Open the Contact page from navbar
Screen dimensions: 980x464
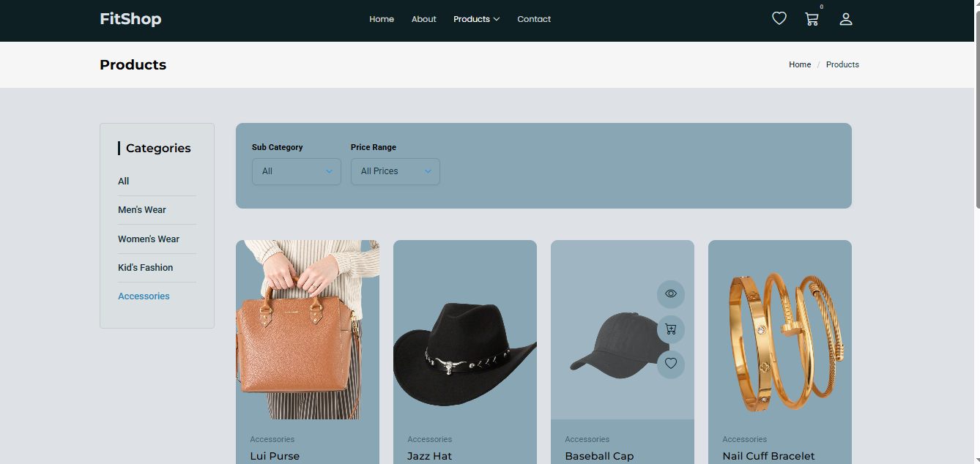pyautogui.click(x=534, y=19)
